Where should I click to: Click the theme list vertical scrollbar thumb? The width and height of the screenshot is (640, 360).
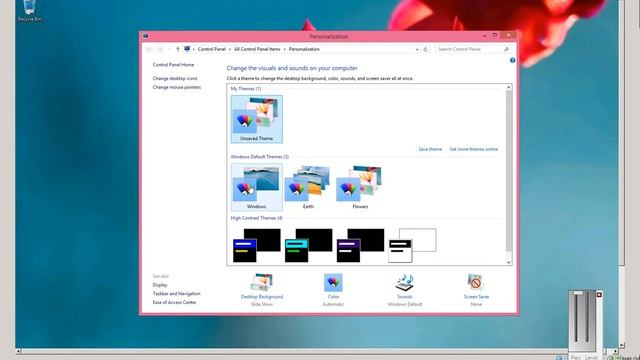point(509,171)
